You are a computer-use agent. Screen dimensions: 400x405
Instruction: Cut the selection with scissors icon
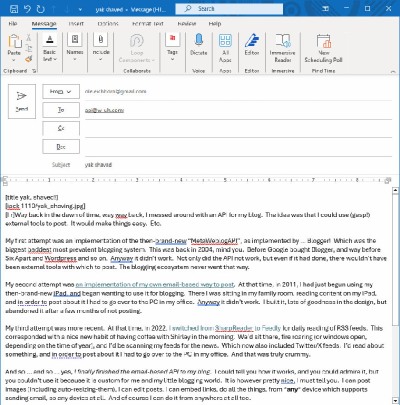(x=29, y=37)
